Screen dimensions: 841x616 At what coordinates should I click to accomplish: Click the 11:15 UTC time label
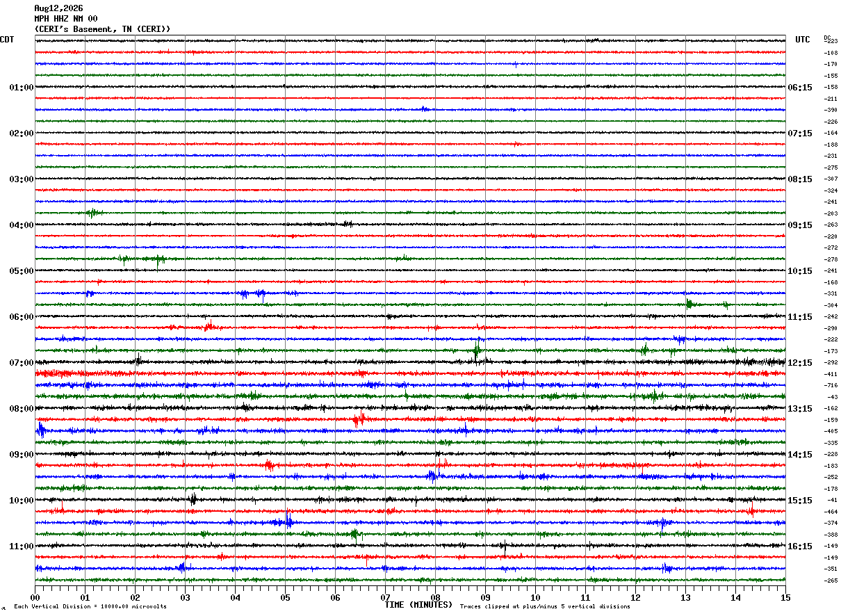pos(800,317)
